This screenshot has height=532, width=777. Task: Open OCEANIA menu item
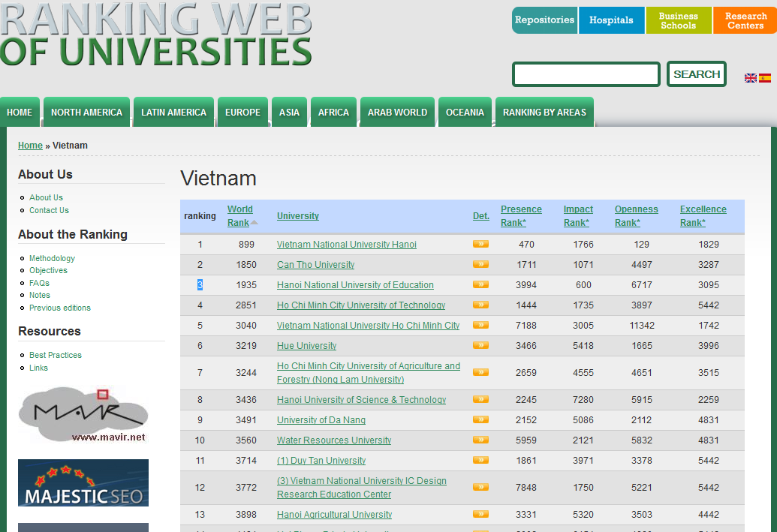click(465, 113)
